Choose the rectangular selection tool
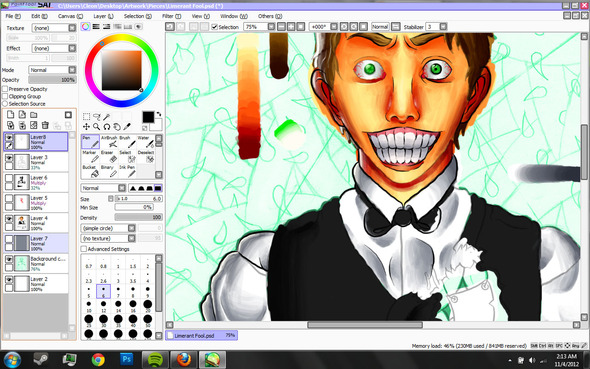The width and height of the screenshot is (590, 369). [86, 117]
